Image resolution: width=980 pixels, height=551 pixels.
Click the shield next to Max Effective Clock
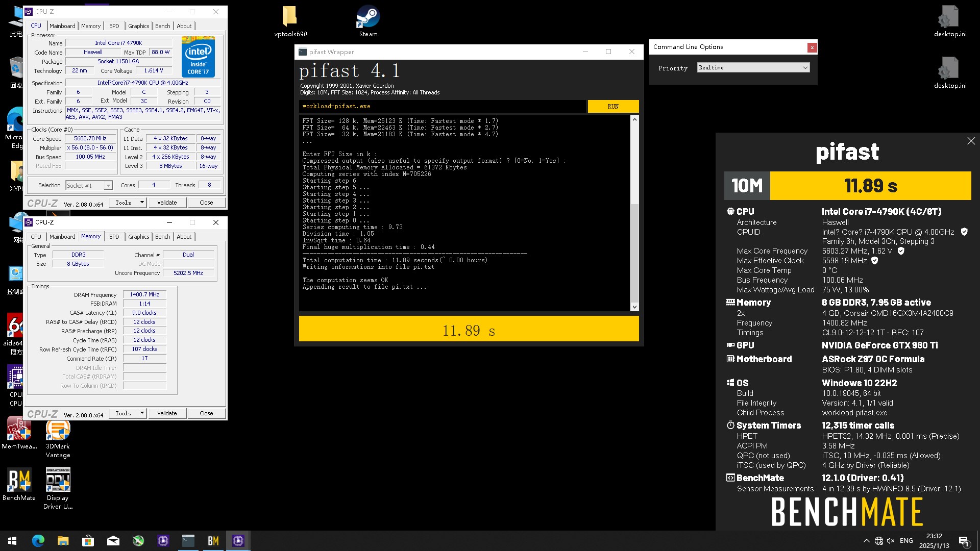pos(874,260)
